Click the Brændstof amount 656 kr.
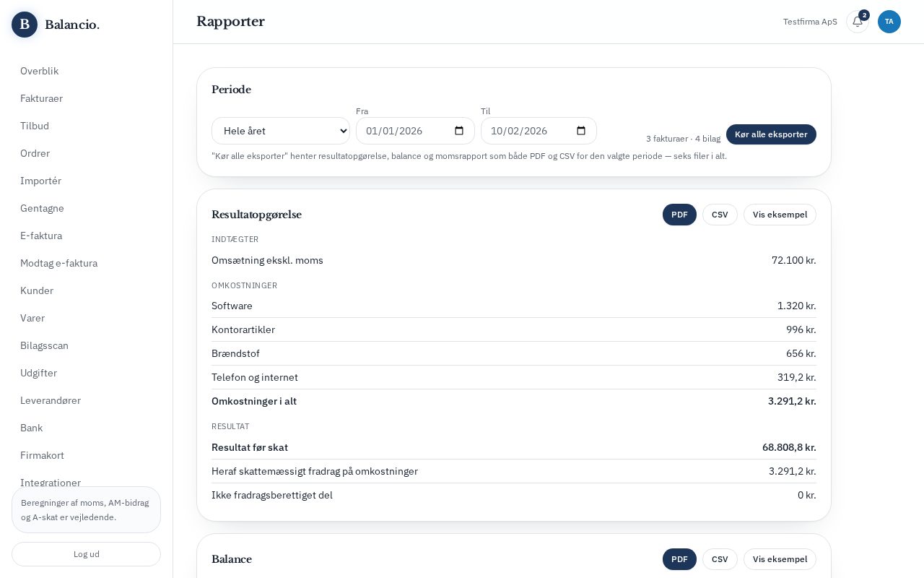Image resolution: width=924 pixels, height=578 pixels. pyautogui.click(x=801, y=353)
